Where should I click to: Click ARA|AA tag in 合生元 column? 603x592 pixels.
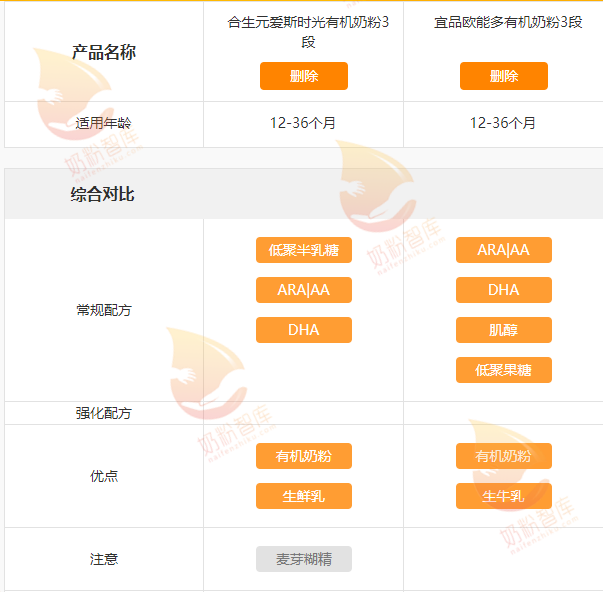coord(303,290)
